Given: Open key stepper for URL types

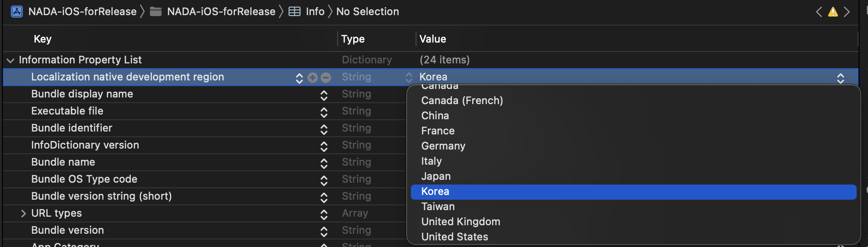Looking at the screenshot, I should (324, 214).
